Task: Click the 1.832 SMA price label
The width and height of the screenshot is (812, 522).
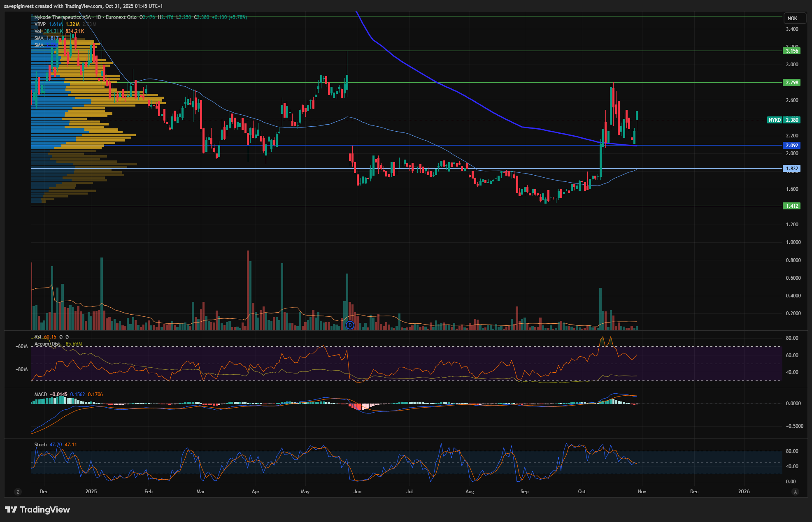Action: coord(791,169)
